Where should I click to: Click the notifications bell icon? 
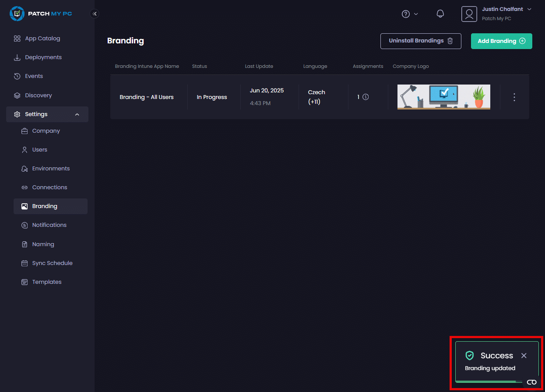440,14
